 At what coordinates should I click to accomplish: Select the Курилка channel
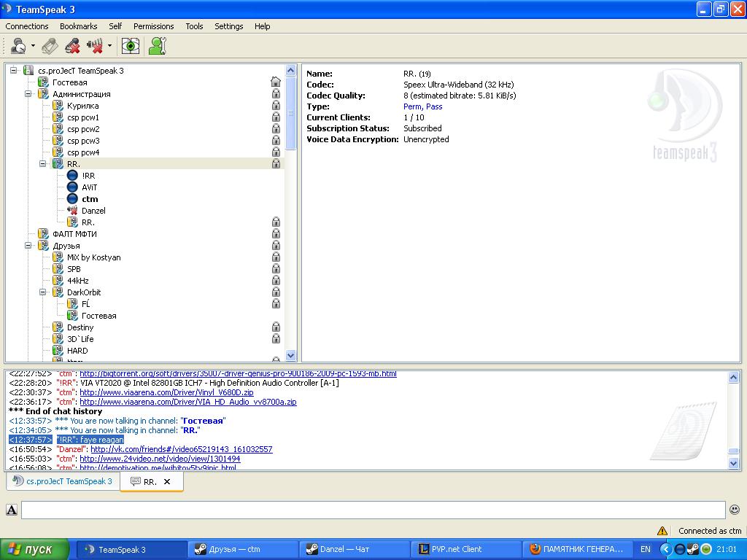click(x=83, y=106)
